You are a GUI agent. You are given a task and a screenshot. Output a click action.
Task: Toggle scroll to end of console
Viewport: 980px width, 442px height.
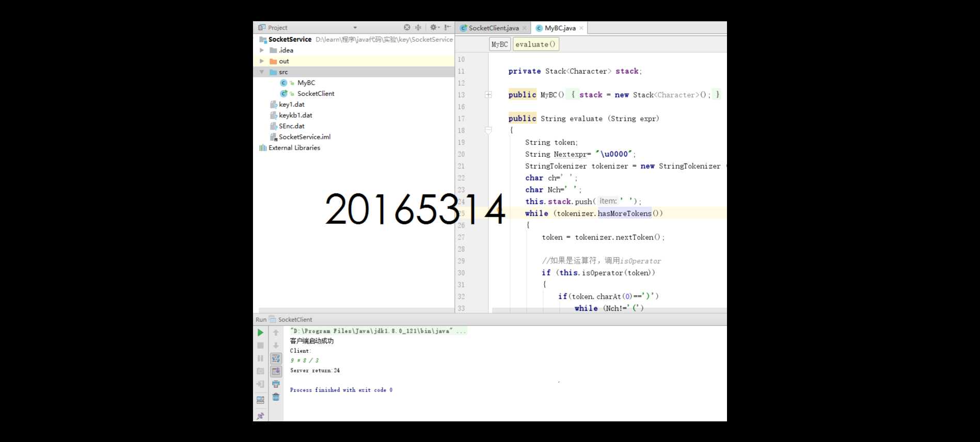276,371
